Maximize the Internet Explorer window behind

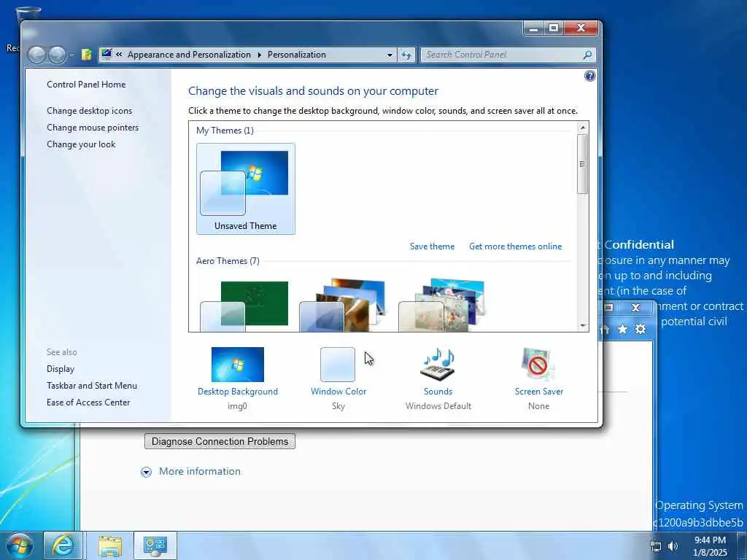608,308
